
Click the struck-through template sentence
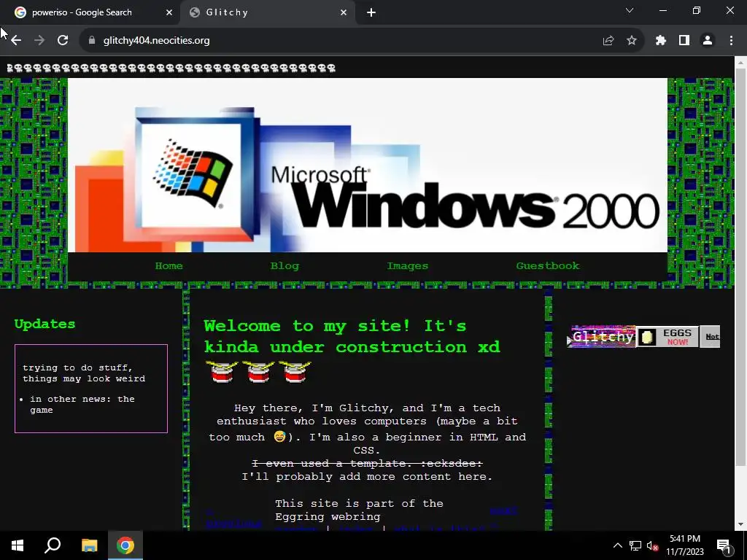tap(367, 463)
